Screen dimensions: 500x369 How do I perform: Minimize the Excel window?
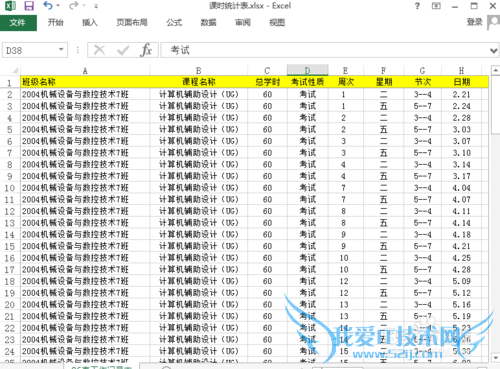point(455,6)
